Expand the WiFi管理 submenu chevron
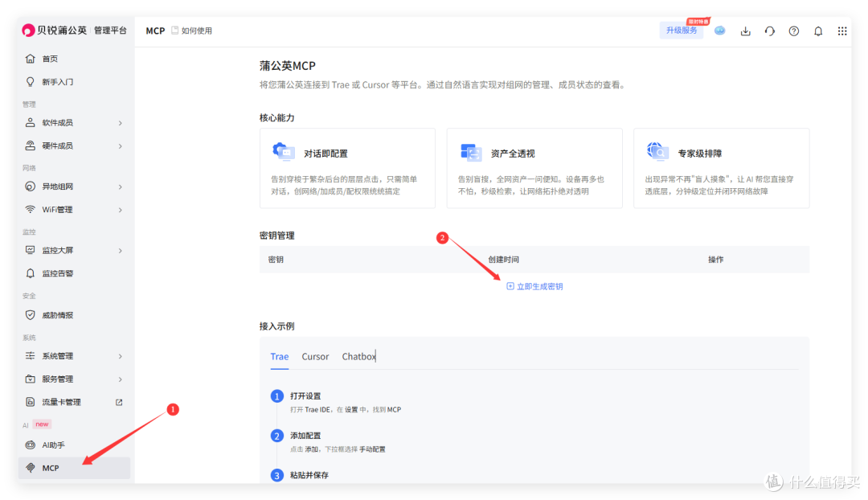 pos(120,210)
